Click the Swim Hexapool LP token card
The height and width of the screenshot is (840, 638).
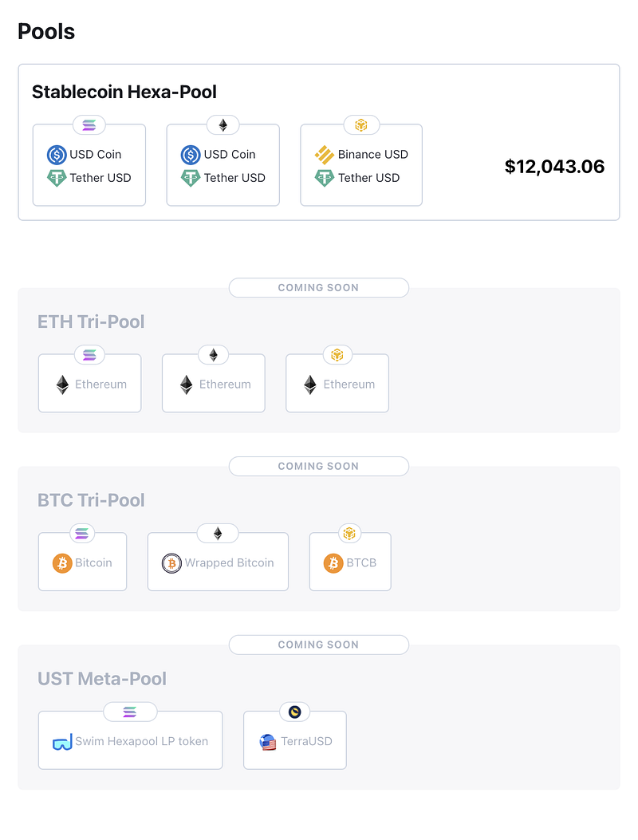click(x=130, y=741)
